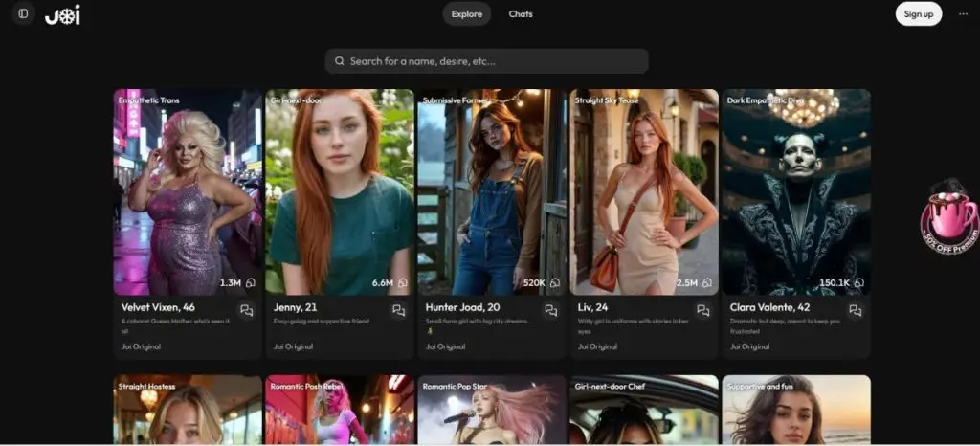Toggle the sidebar panel icon
Screen dimensions: 980x446
pos(23,13)
